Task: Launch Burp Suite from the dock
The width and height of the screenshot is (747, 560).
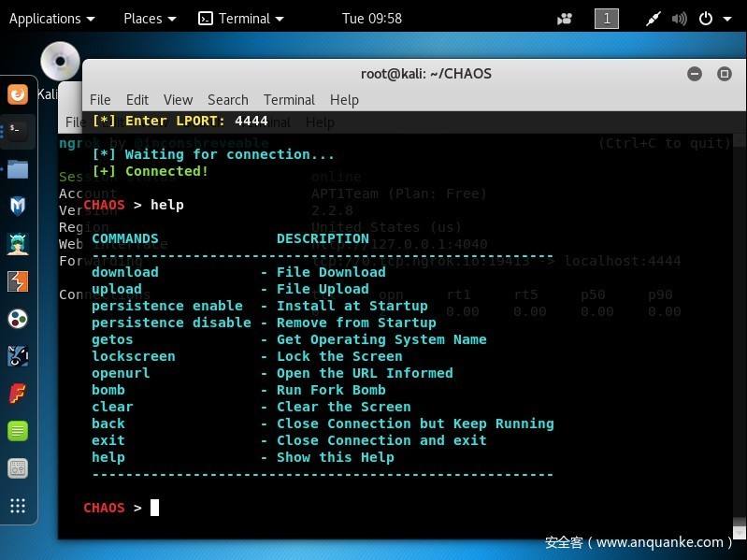Action: (x=18, y=281)
